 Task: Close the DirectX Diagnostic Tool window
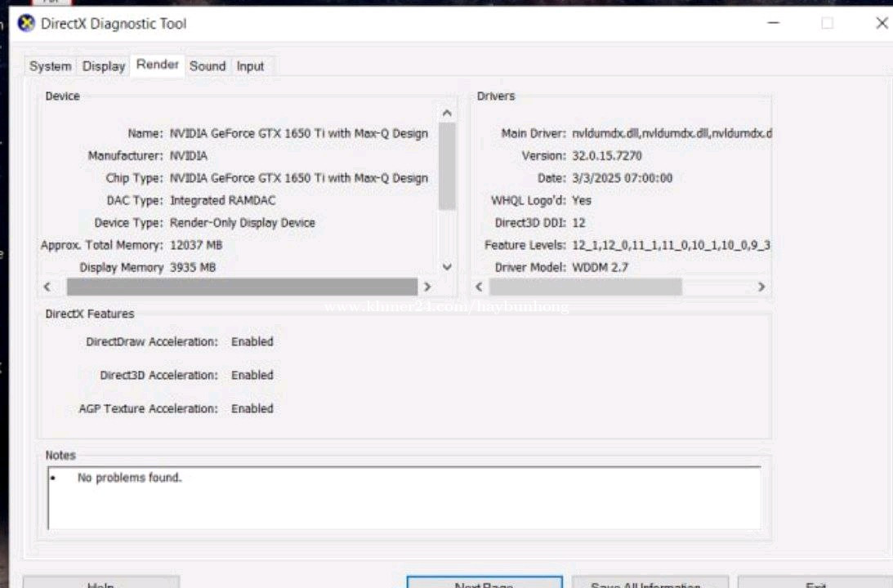(x=882, y=23)
